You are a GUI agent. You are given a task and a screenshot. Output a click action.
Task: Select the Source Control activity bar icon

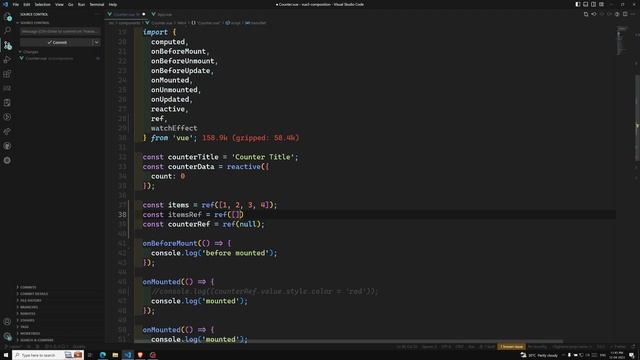click(7, 45)
